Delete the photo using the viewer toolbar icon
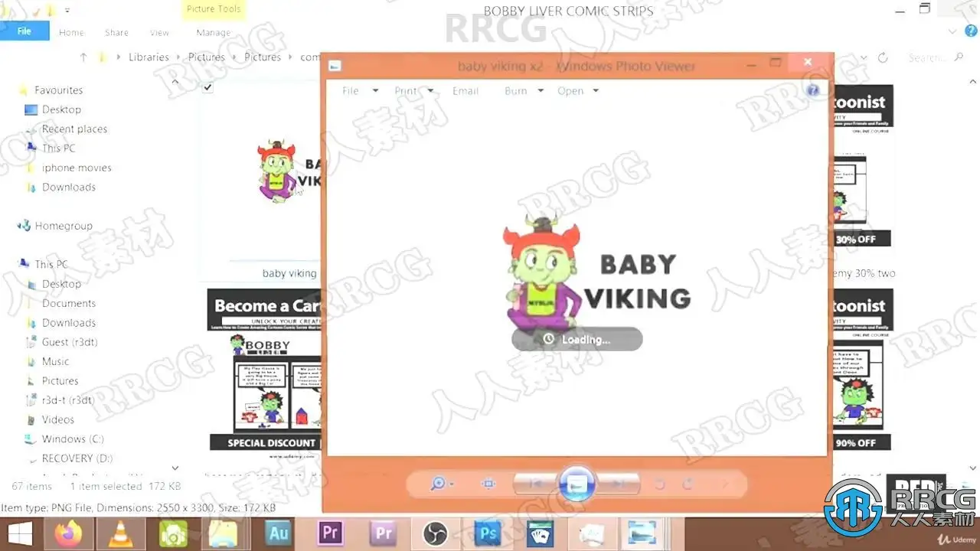Screen dimensions: 980x551 [x=724, y=484]
